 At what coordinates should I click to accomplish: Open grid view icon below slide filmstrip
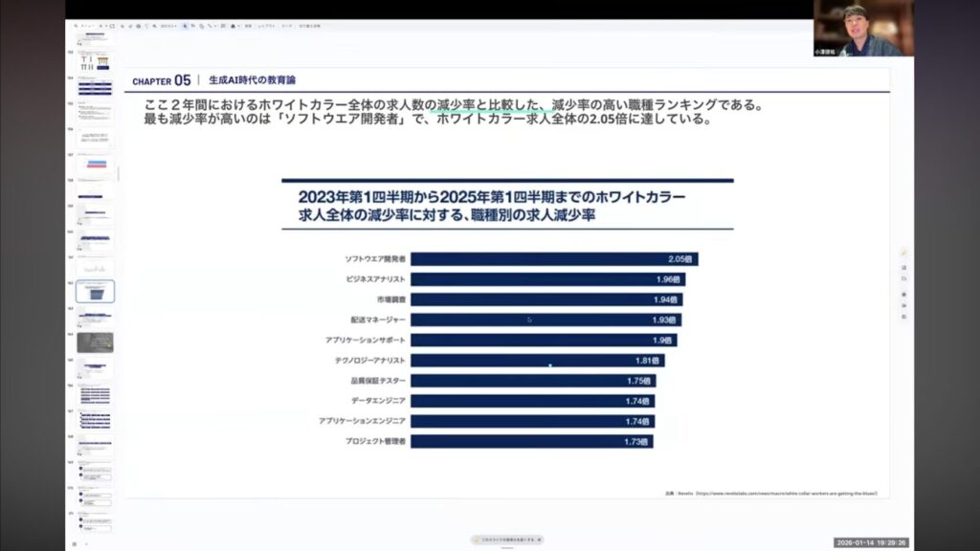click(x=75, y=543)
